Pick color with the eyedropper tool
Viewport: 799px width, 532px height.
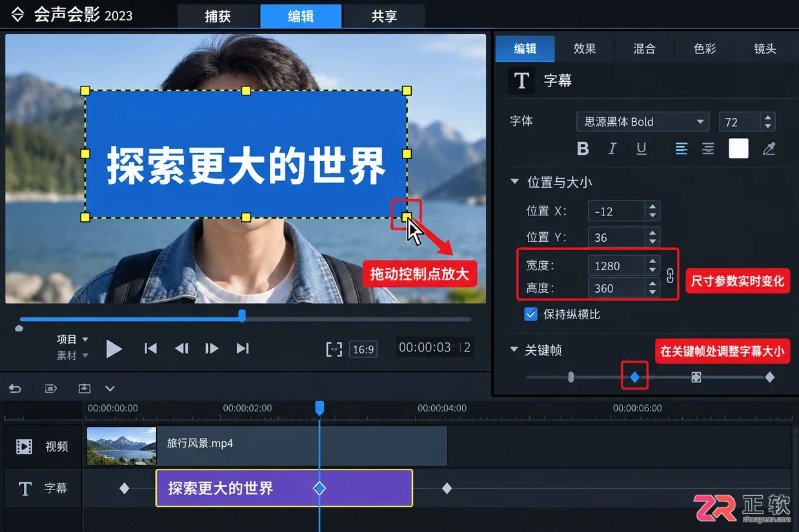click(769, 149)
